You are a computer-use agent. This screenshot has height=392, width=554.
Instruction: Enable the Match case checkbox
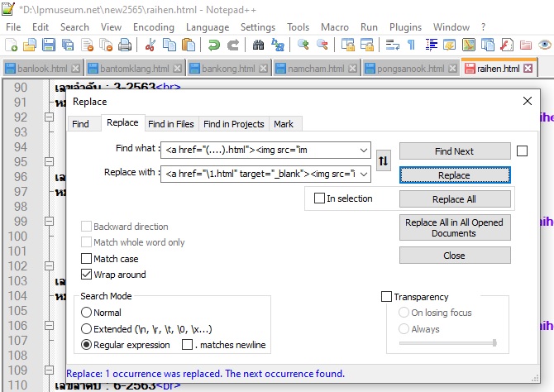pos(87,259)
